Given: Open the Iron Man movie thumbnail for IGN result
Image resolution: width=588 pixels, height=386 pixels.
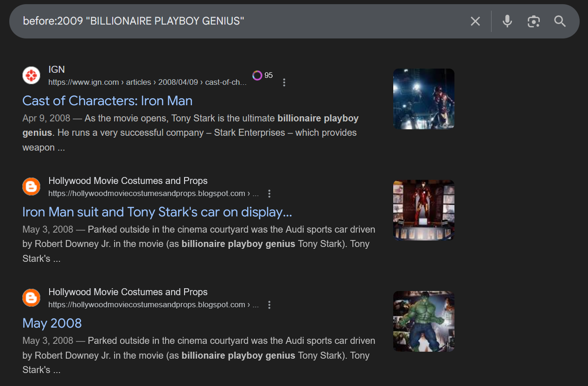Looking at the screenshot, I should [424, 99].
